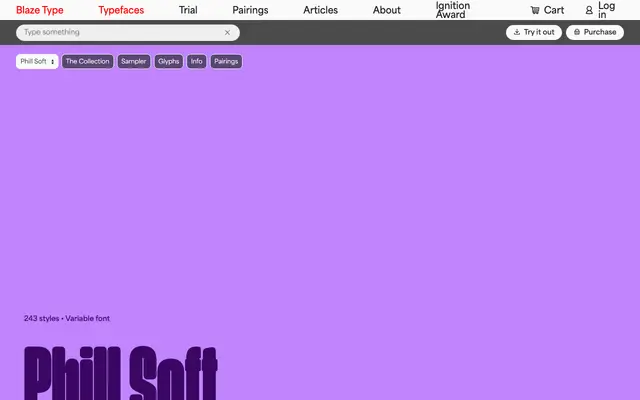
Task: Click the large Phill Soft heading
Action: coord(121,373)
